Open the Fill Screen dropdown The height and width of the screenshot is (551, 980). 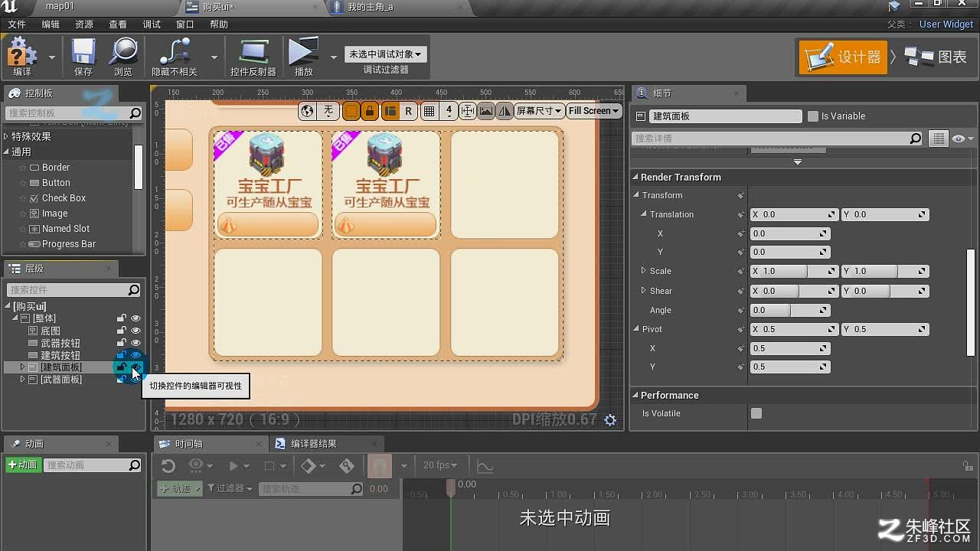[x=593, y=111]
